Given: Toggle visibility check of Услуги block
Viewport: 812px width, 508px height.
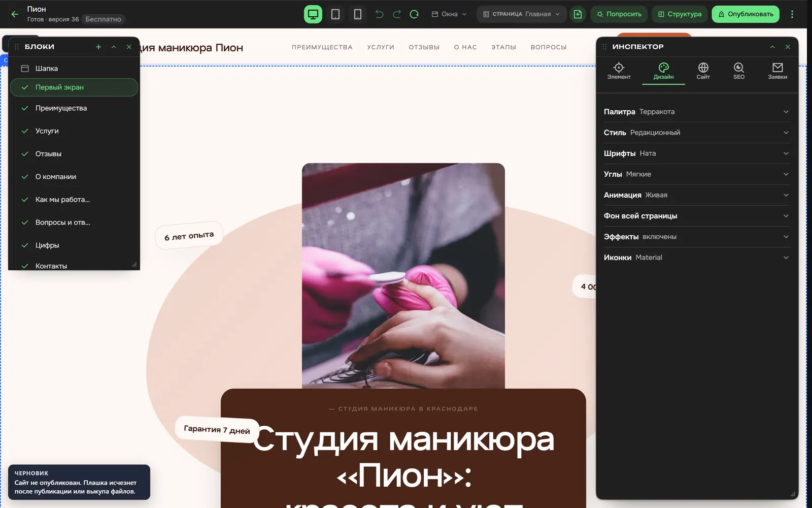Looking at the screenshot, I should (x=25, y=131).
